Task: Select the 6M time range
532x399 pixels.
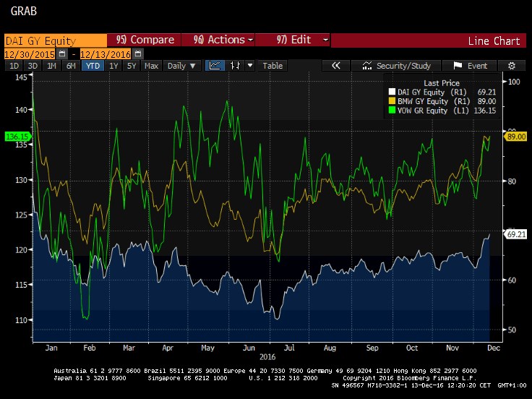Action: coord(71,66)
